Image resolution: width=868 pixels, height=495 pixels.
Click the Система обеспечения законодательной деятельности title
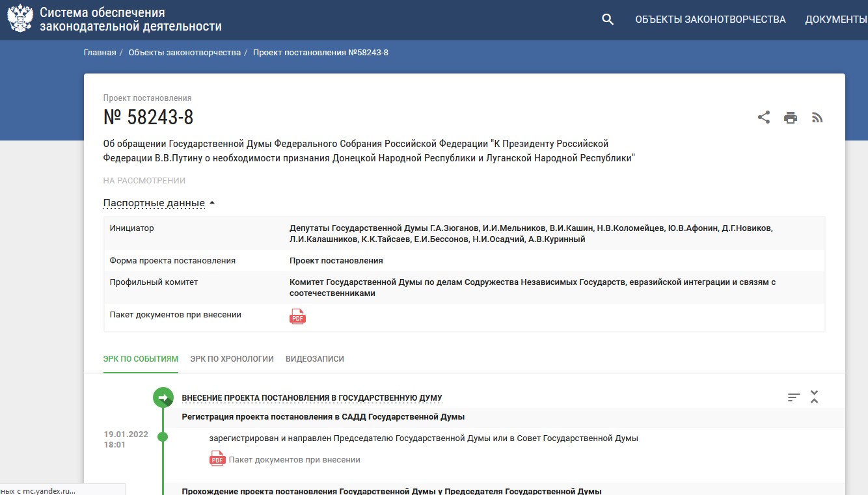click(131, 20)
